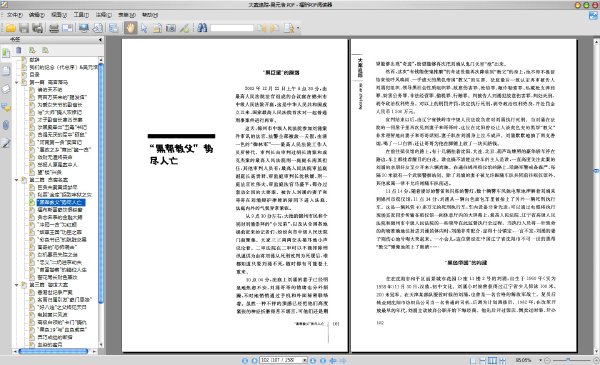
Task: Go back to the previous view
Action: click(333, 360)
